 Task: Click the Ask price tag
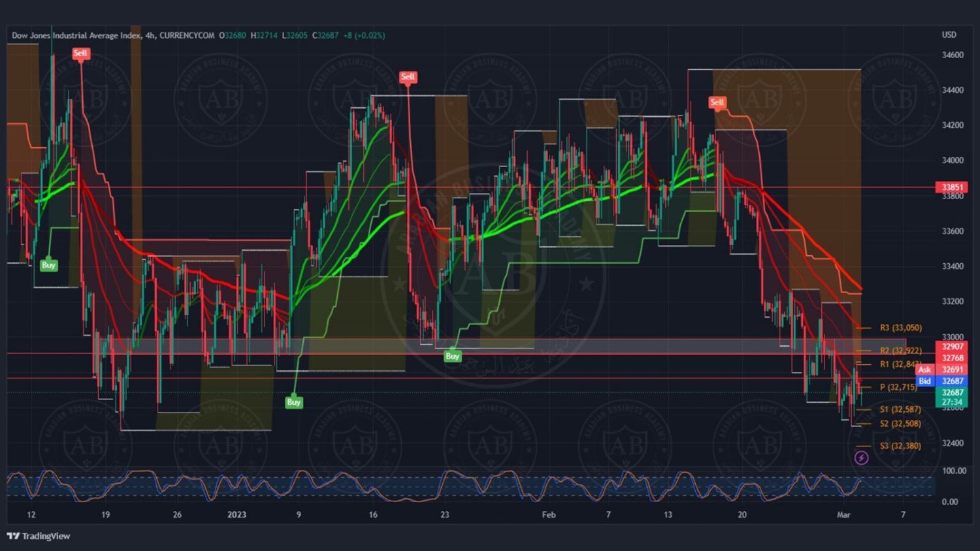[x=924, y=370]
